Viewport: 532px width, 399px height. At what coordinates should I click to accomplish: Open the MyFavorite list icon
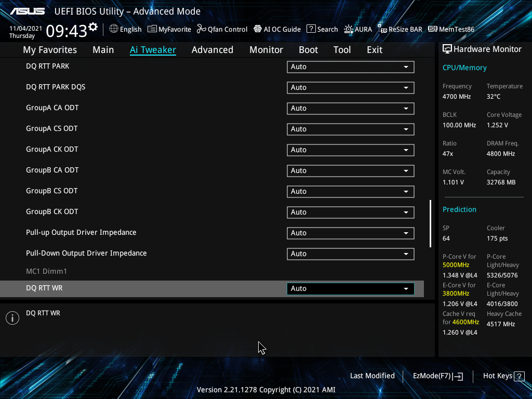[152, 29]
